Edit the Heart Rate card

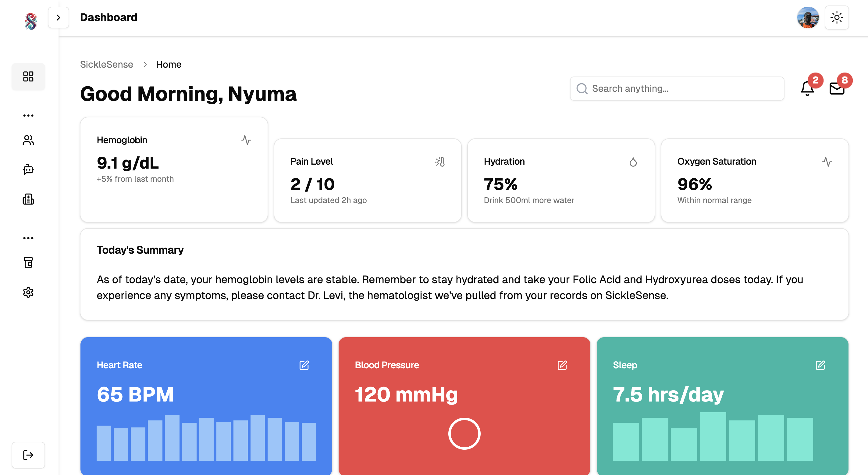click(x=304, y=365)
